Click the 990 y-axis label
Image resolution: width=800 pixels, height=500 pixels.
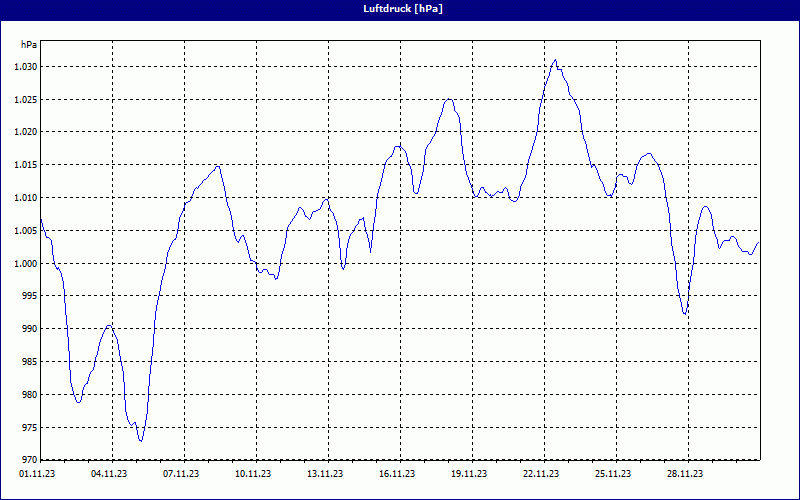(30, 329)
